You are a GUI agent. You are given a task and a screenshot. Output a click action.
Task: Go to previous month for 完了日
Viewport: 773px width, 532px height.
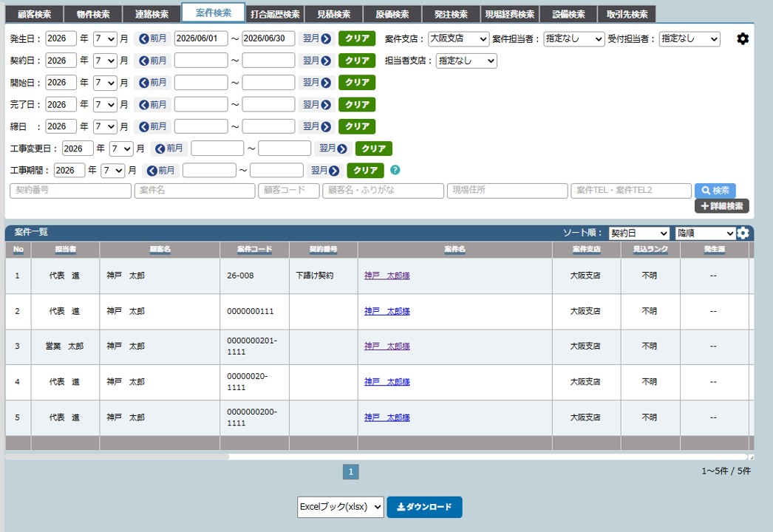tap(153, 104)
